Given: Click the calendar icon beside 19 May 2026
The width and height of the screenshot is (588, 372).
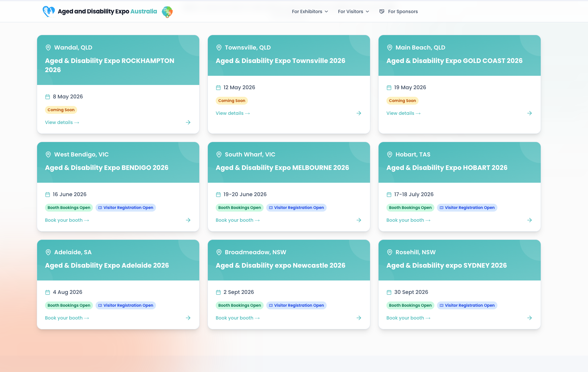Looking at the screenshot, I should coord(389,88).
